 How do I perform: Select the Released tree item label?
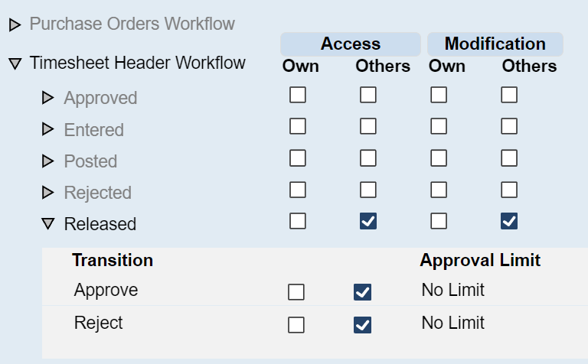pyautogui.click(x=100, y=224)
